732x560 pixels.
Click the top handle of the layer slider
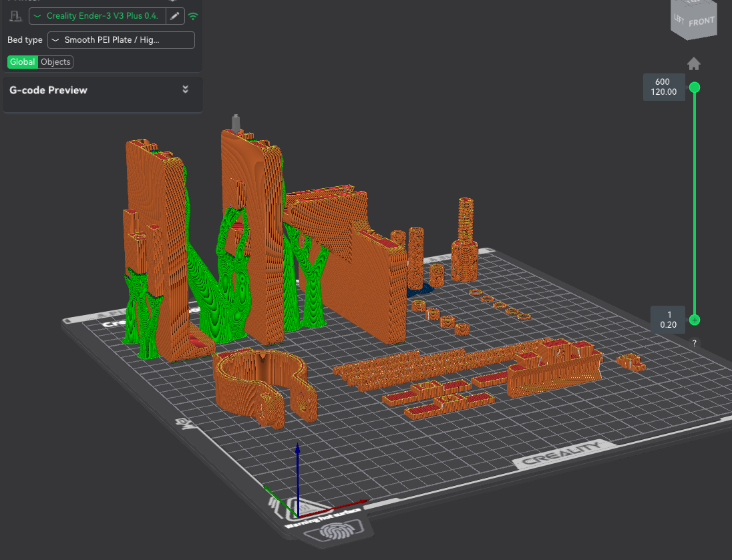[x=695, y=87]
